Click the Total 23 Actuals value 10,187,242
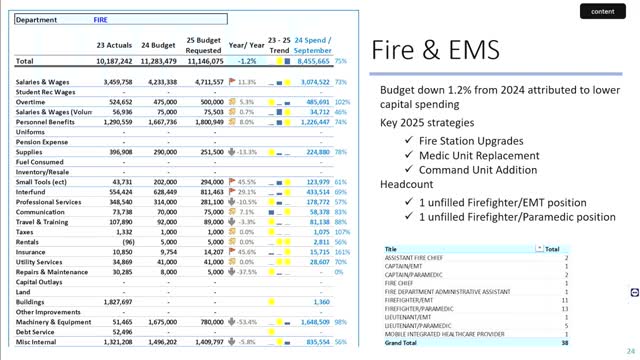 coord(114,61)
